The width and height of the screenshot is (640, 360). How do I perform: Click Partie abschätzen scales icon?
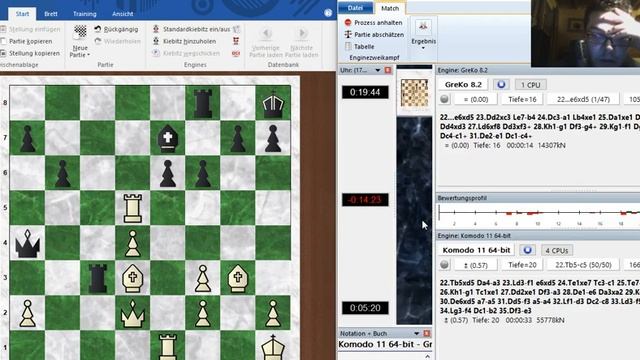point(348,35)
